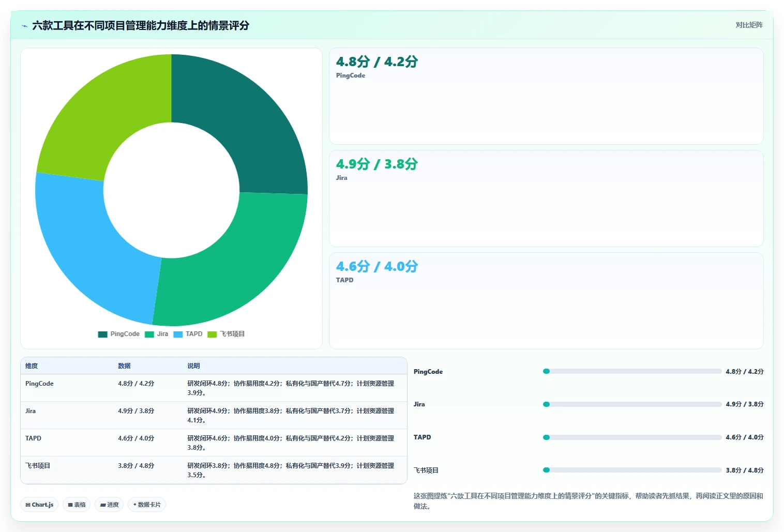Click the 4.9分 / 3.8分 value beside Jira progress bar
The height and width of the screenshot is (532, 784).
(745, 404)
